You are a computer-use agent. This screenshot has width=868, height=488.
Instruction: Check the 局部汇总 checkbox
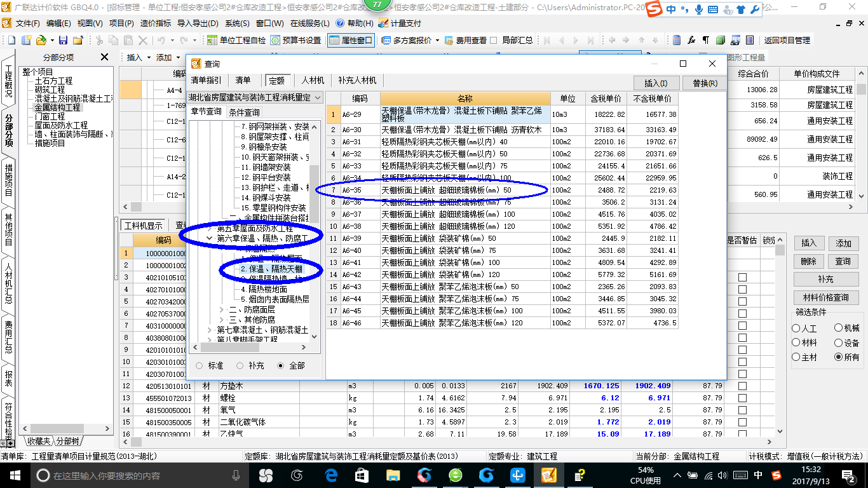tap(494, 40)
